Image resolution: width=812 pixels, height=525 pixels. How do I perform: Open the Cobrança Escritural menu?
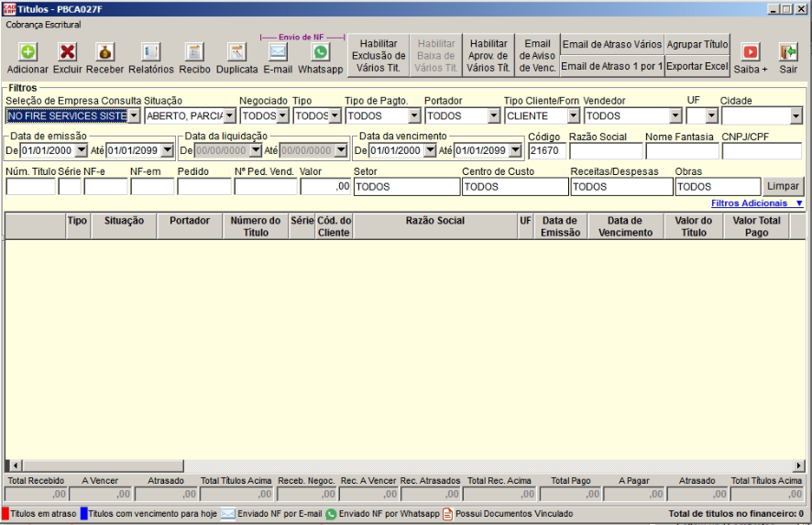click(x=43, y=25)
